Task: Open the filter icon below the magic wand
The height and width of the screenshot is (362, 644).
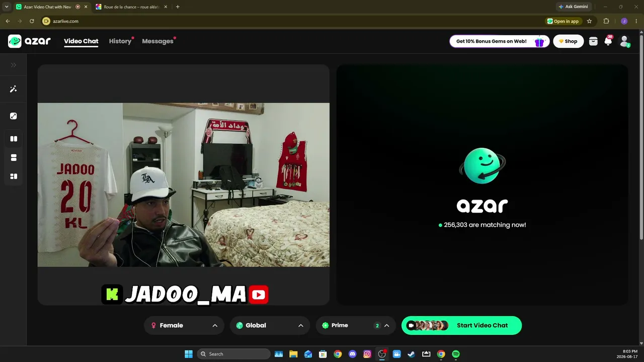Action: click(14, 116)
